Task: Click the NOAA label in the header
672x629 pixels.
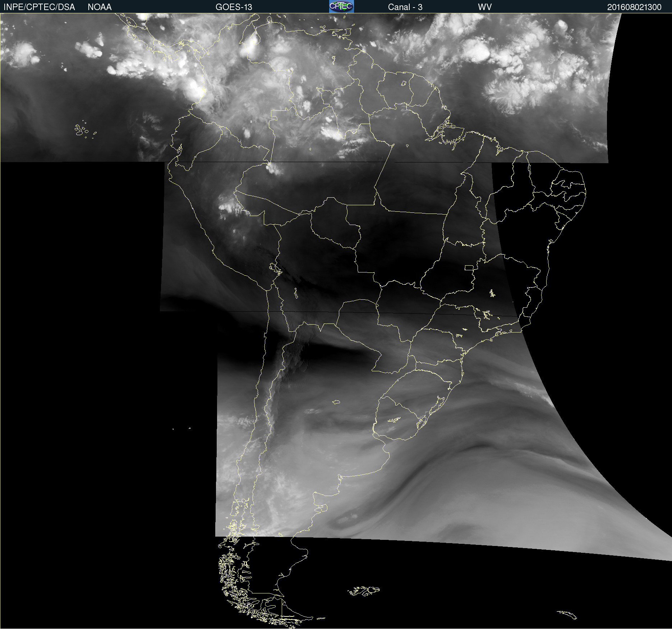Action: [x=100, y=7]
